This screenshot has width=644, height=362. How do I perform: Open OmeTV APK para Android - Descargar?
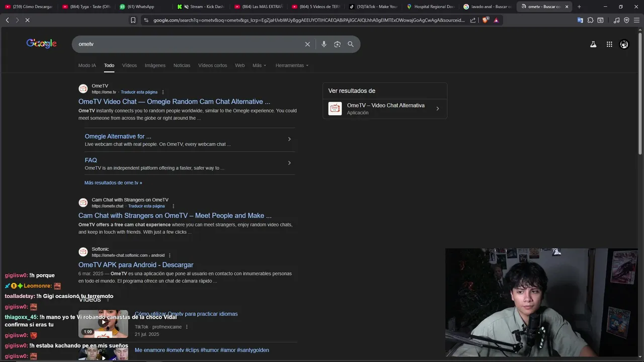136,265
